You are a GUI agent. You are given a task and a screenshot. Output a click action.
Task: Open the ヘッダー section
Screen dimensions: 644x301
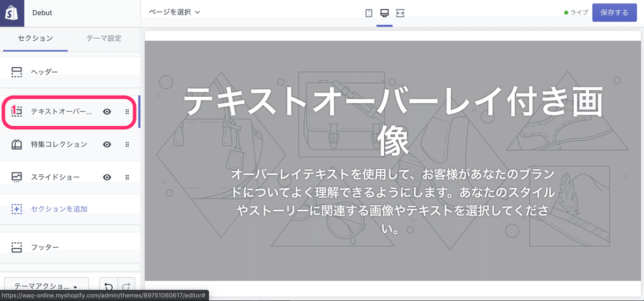70,72
